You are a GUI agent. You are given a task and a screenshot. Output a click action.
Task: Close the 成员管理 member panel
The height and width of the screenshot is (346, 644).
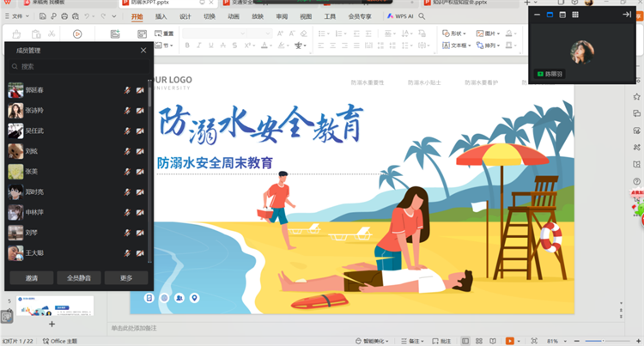coord(143,51)
